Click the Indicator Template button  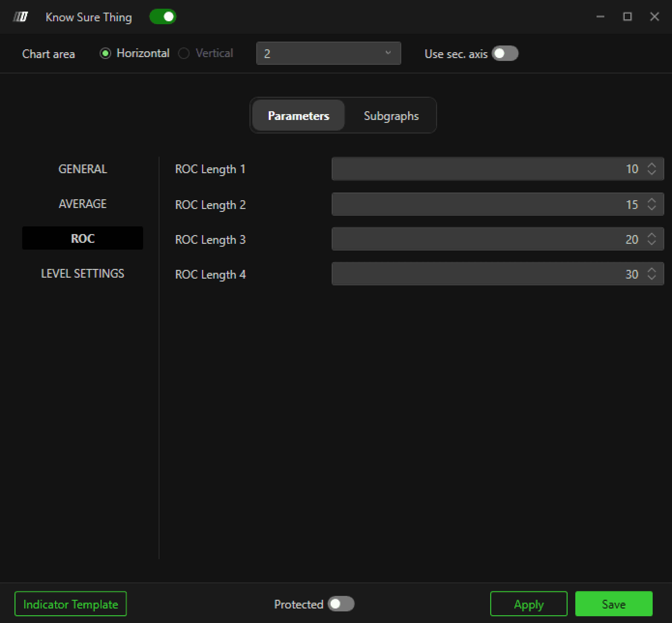click(x=70, y=604)
